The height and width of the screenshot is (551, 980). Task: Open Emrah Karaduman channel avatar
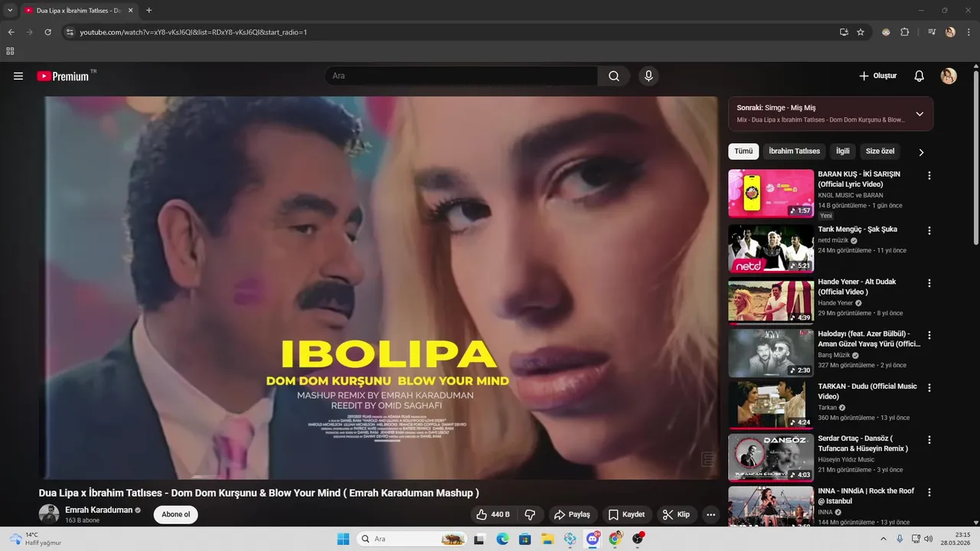click(x=49, y=514)
